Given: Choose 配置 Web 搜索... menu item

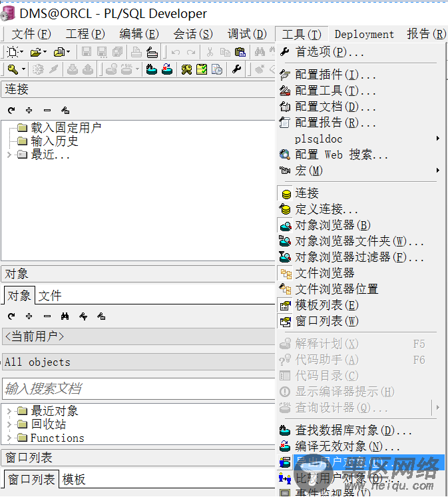Looking at the screenshot, I should coord(361,155).
